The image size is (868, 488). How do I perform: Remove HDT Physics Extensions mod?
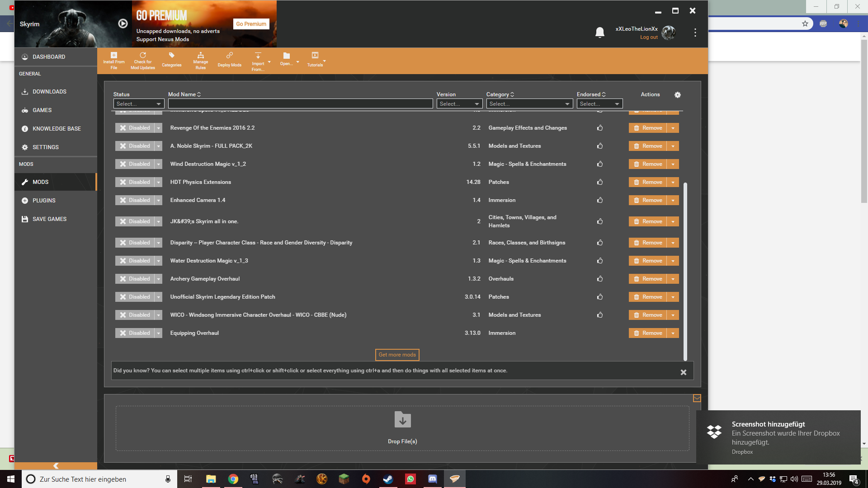coord(647,182)
